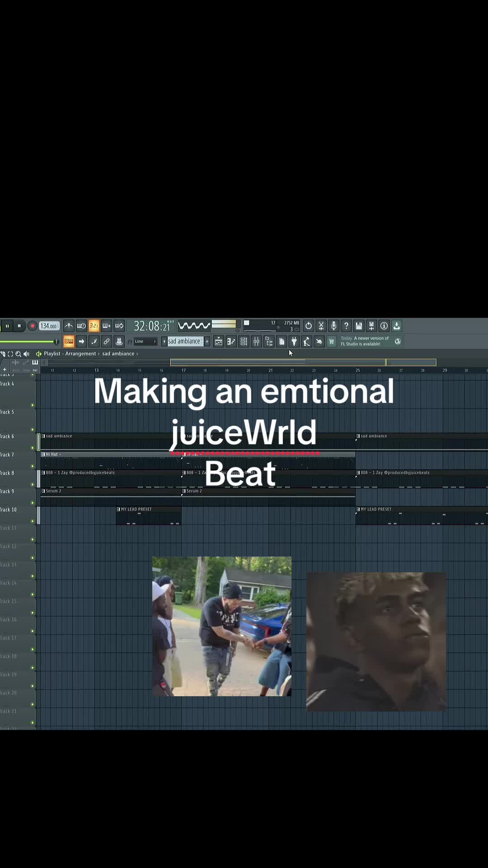Click the render audio file icon
Viewport: 488px width, 868px height.
[x=371, y=325]
